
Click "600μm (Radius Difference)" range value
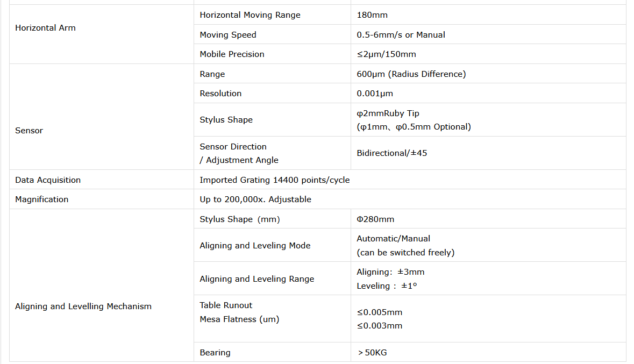tap(411, 74)
